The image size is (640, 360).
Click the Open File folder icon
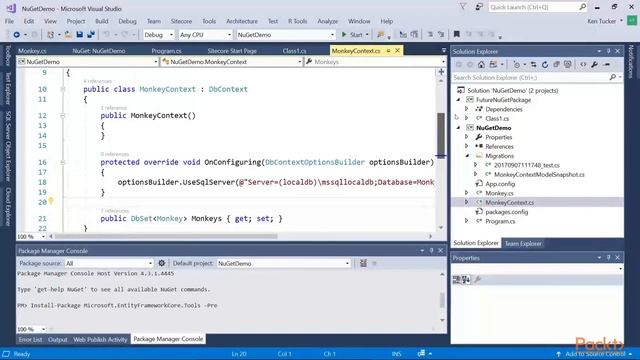coord(68,35)
